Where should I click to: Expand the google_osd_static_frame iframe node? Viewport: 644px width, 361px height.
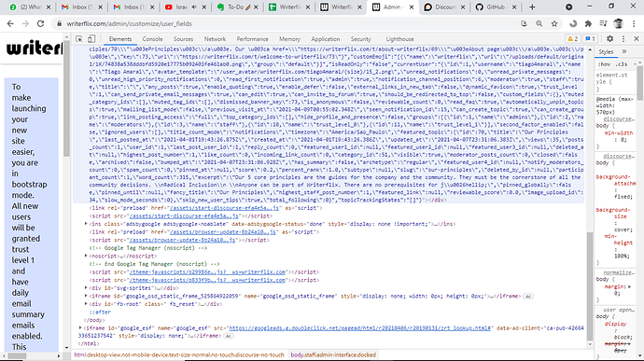(86, 296)
